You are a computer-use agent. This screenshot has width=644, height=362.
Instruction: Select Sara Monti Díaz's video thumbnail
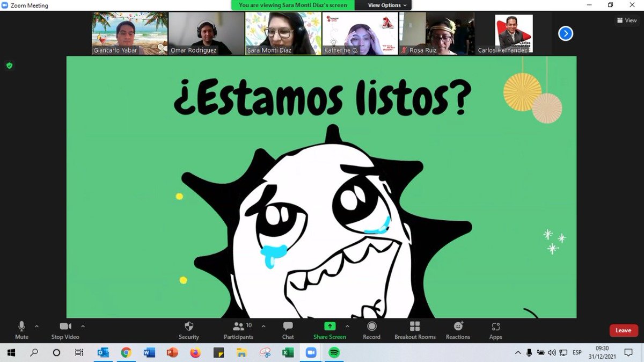(x=283, y=34)
